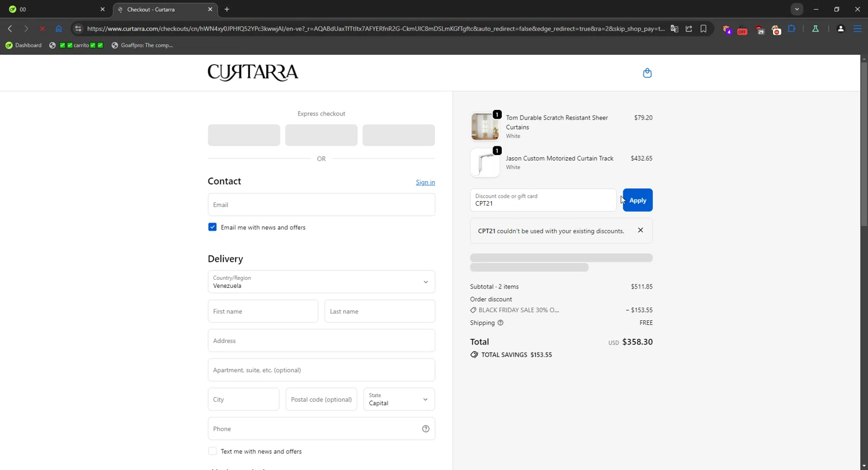This screenshot has height=470, width=868.
Task: Click the browser address bar URL
Action: coord(376,28)
